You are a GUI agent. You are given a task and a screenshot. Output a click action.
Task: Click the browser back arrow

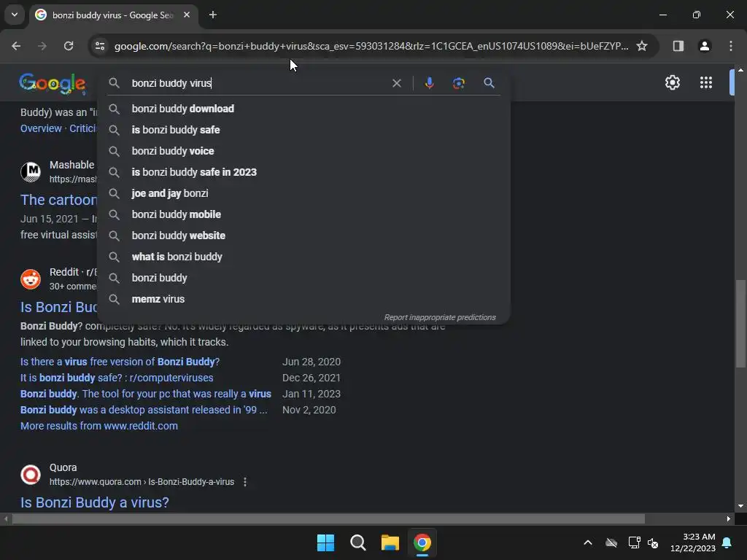tap(16, 46)
